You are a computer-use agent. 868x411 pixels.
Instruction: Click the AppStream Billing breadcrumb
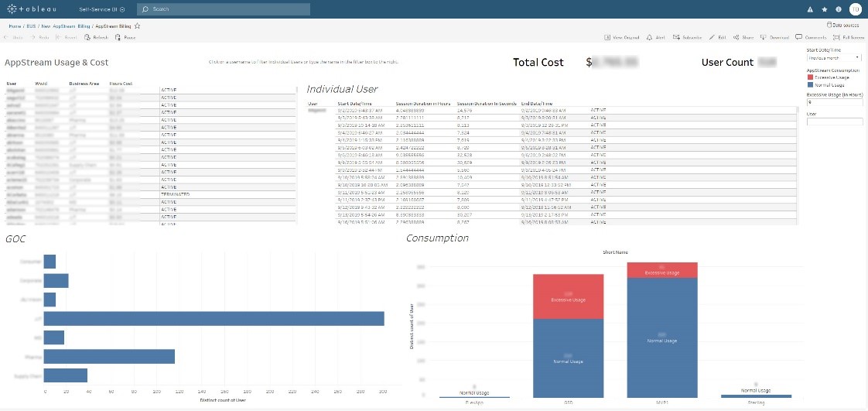point(113,26)
